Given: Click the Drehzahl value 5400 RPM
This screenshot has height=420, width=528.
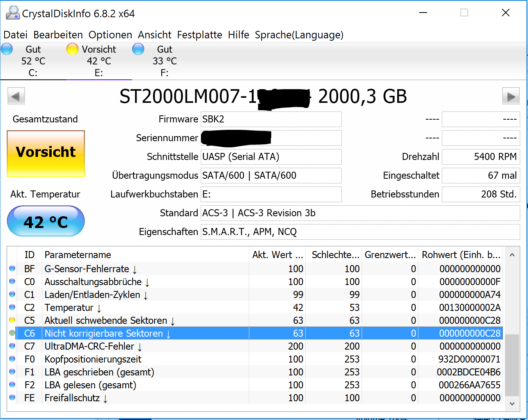Looking at the screenshot, I should pyautogui.click(x=481, y=157).
